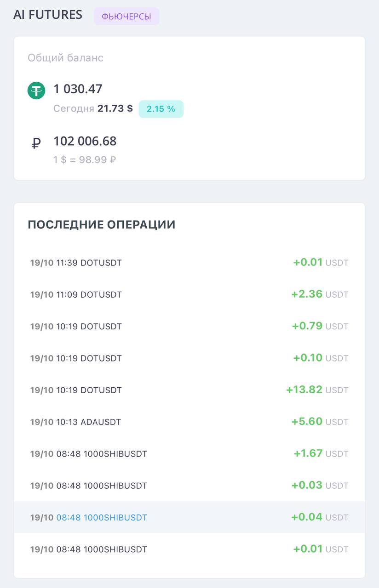The width and height of the screenshot is (379, 588).
Task: Open the DOTUSDT +13.82 operation
Action: pos(189,390)
